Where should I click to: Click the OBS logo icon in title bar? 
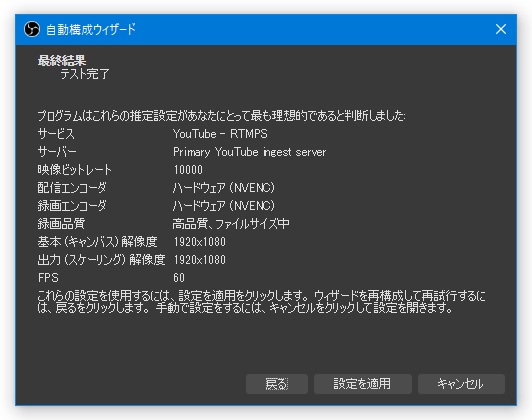[32, 29]
